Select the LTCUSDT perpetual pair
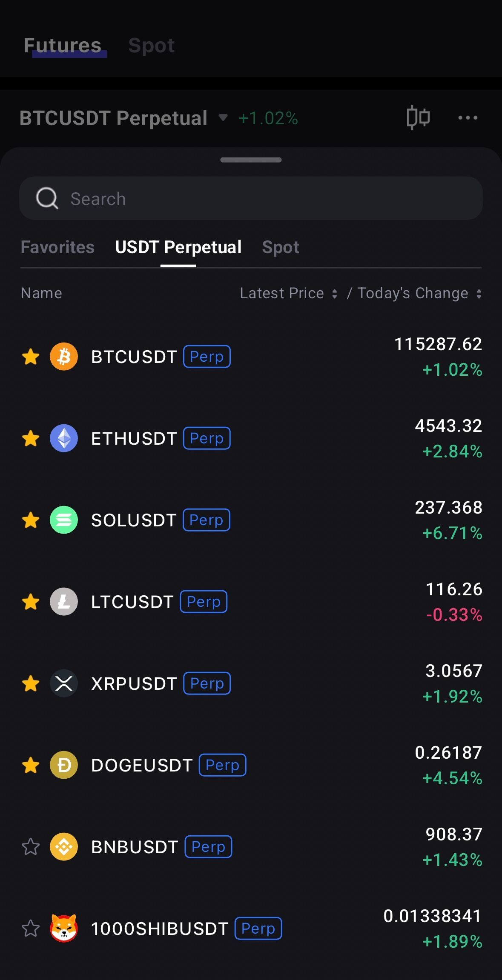This screenshot has height=980, width=502. tap(132, 602)
